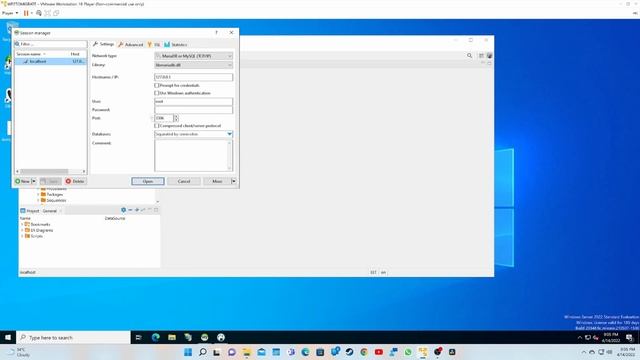Screen dimensions: 640x360
Task: Open the Databases dropdown arrow
Action: pyautogui.click(x=229, y=134)
